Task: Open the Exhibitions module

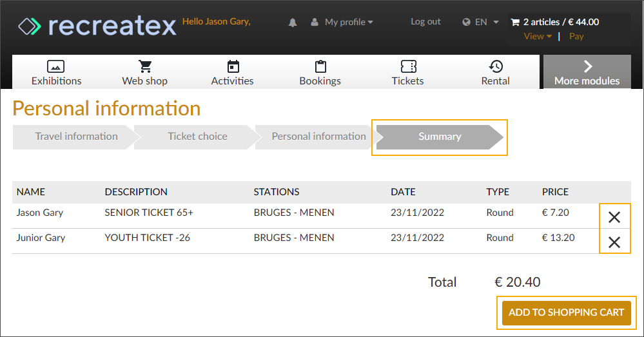Action: click(56, 72)
